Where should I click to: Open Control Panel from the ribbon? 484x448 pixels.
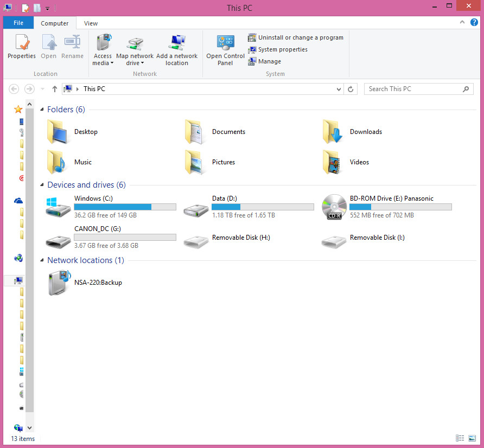pyautogui.click(x=225, y=43)
